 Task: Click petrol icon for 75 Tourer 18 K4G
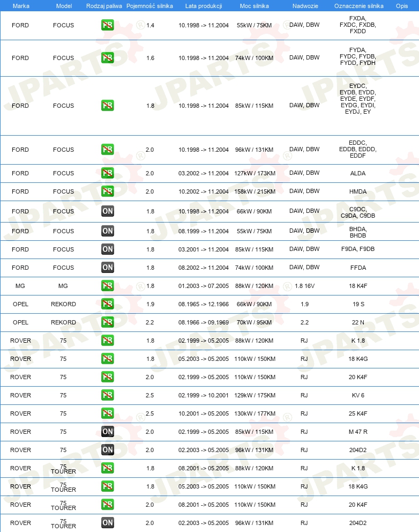pos(108,486)
